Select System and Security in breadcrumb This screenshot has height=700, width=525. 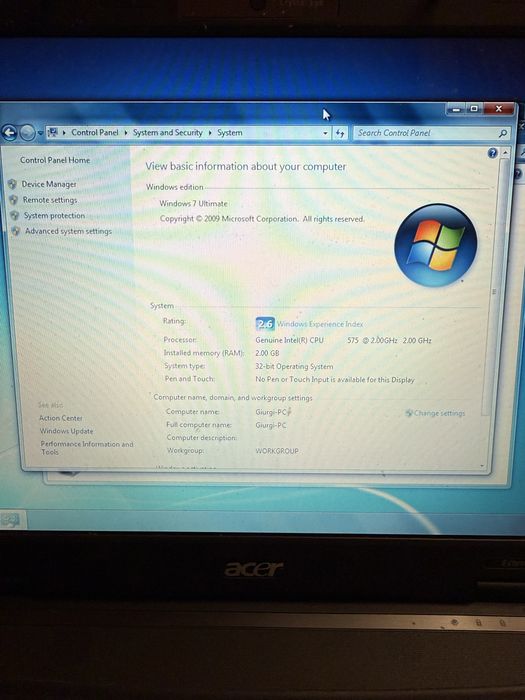167,133
